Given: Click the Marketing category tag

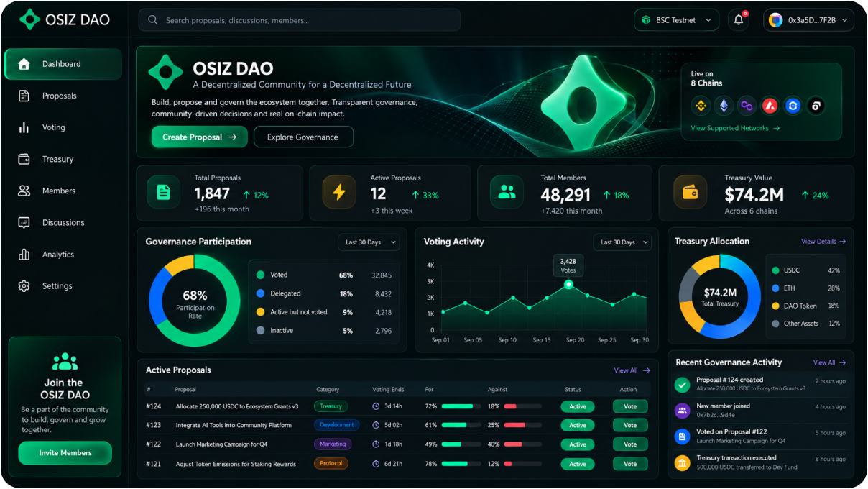Looking at the screenshot, I should tap(333, 444).
